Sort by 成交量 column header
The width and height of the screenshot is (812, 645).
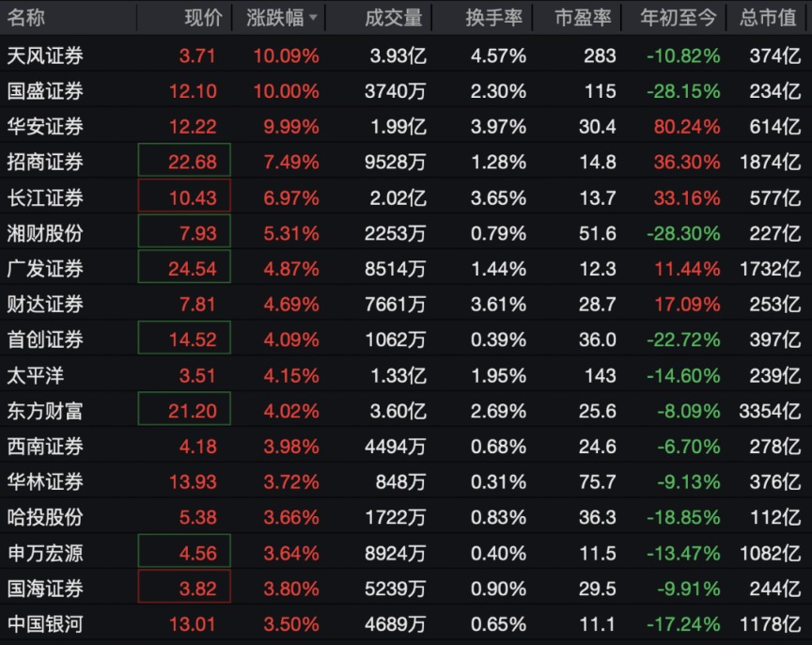[394, 18]
